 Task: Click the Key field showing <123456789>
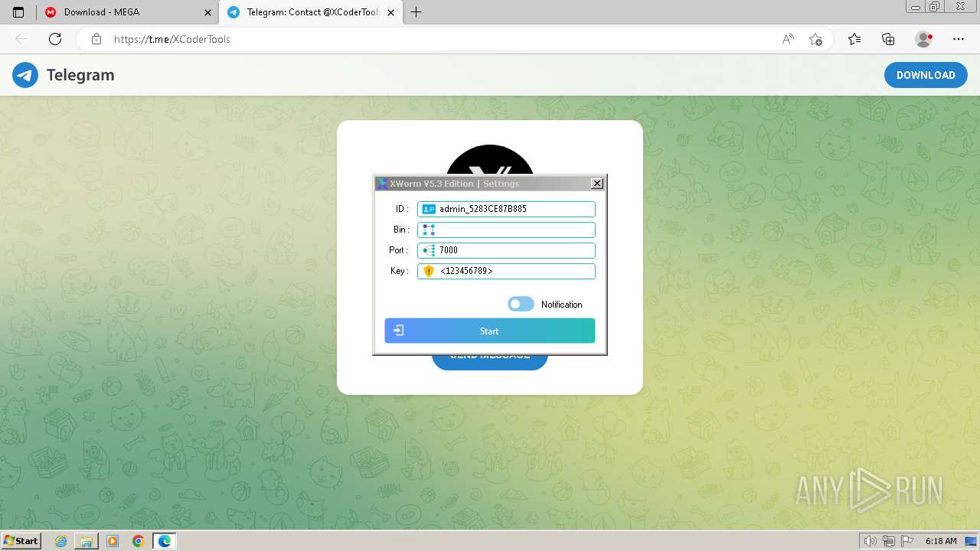click(506, 271)
